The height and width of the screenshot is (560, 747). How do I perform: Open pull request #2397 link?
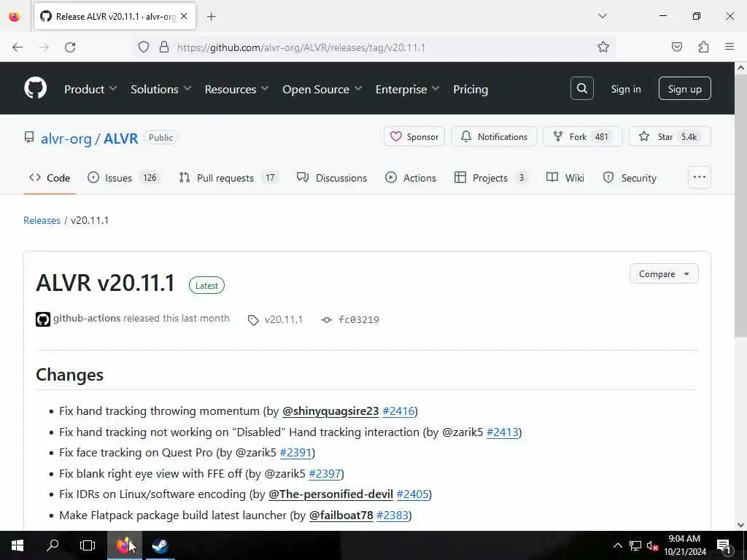coord(325,473)
